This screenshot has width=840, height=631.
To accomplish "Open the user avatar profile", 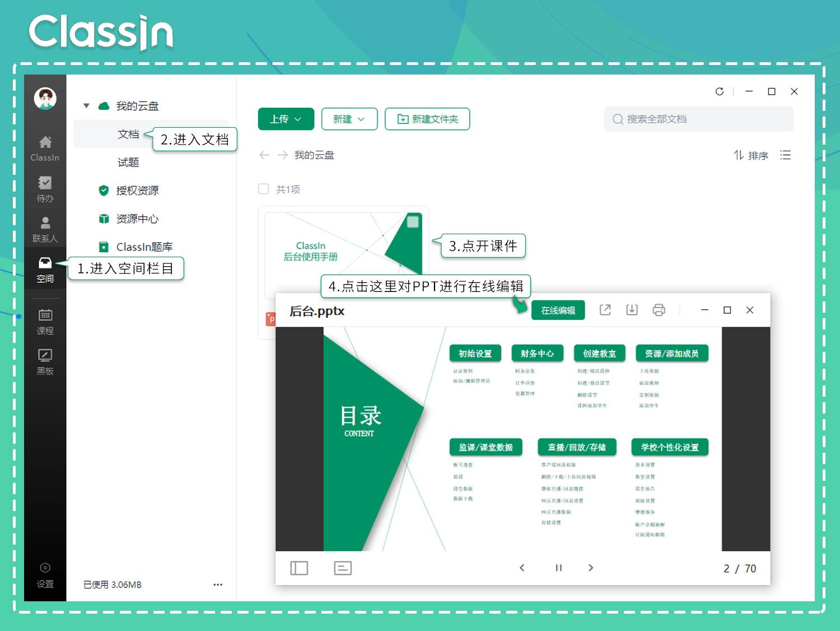I will coord(45,98).
